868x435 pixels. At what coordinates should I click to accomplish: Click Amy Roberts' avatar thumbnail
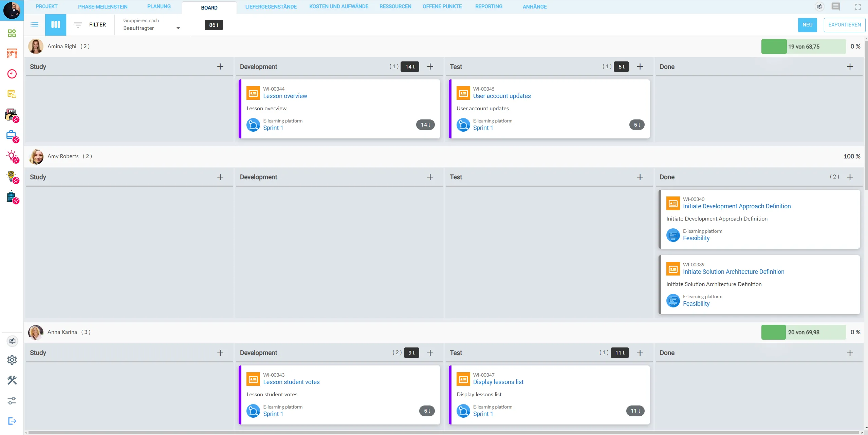coord(36,156)
